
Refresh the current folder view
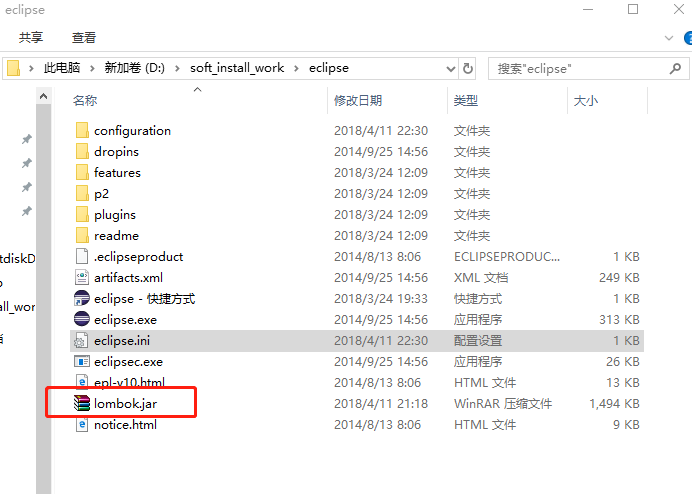pos(468,68)
